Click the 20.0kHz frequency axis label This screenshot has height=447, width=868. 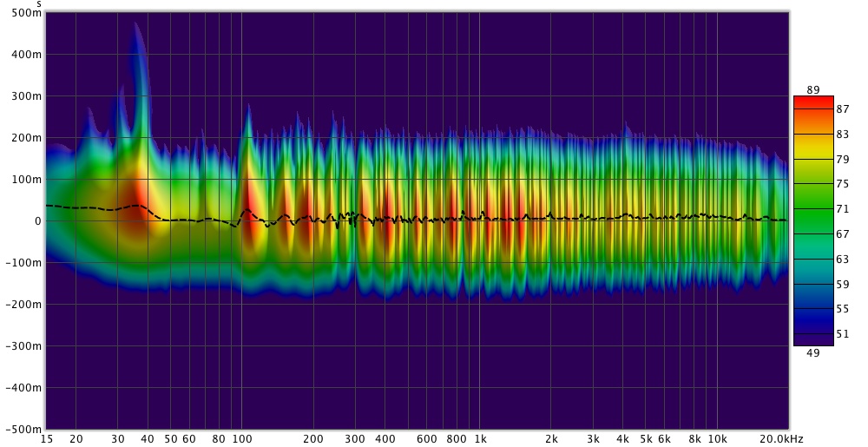(782, 439)
